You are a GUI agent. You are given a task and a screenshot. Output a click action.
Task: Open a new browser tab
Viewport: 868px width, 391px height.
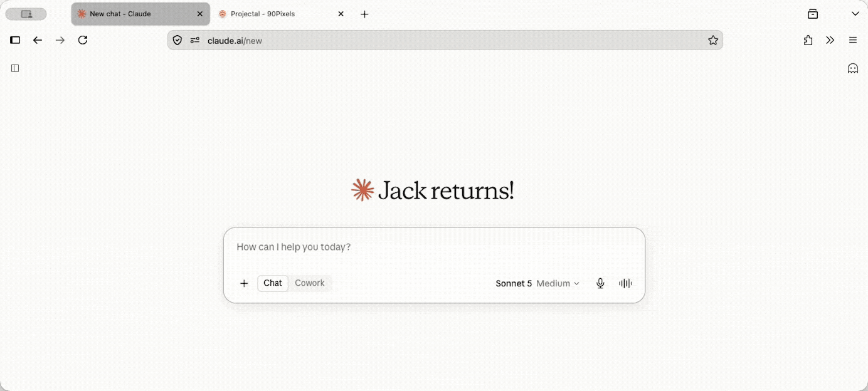point(364,14)
